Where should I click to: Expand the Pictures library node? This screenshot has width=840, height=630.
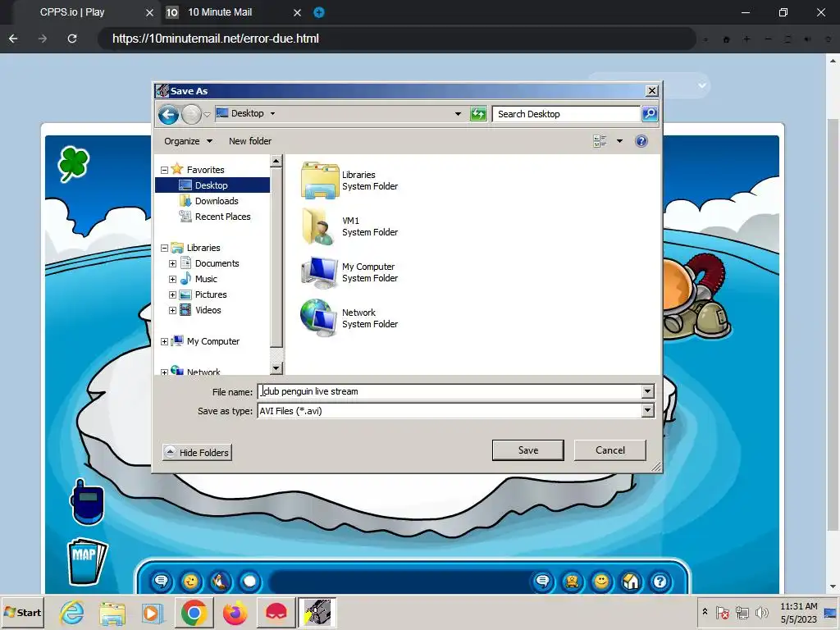[x=172, y=294]
